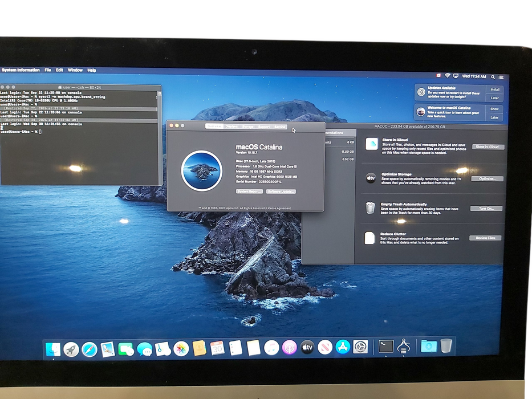The image size is (532, 399).
Task: Open Notification Center list icon
Action: point(501,78)
